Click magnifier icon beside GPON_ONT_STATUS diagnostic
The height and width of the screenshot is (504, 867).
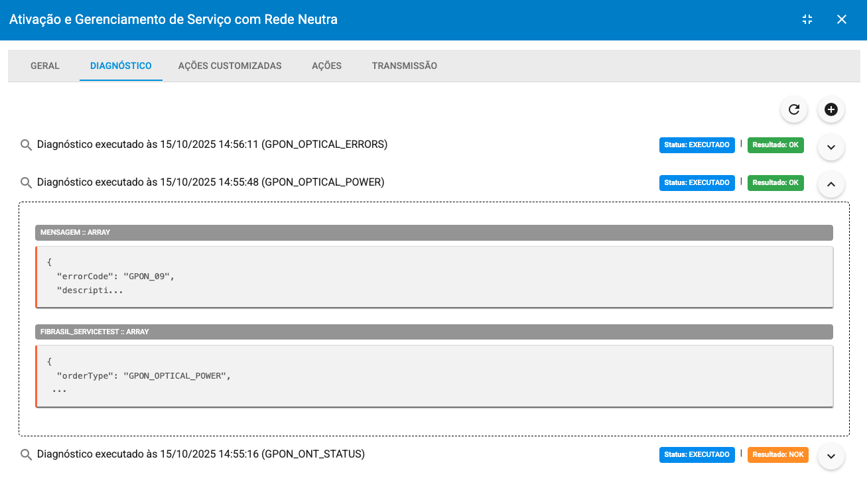click(26, 455)
